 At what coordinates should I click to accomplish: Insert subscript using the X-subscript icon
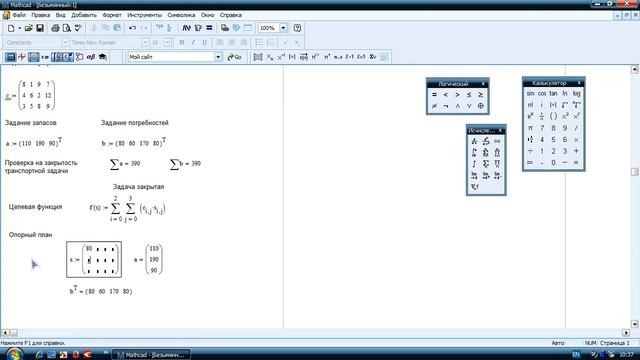pos(269,57)
